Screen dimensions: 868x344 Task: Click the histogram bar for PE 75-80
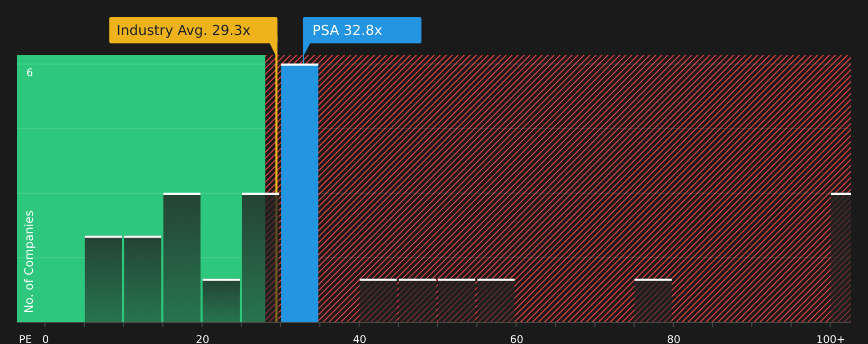point(653,301)
